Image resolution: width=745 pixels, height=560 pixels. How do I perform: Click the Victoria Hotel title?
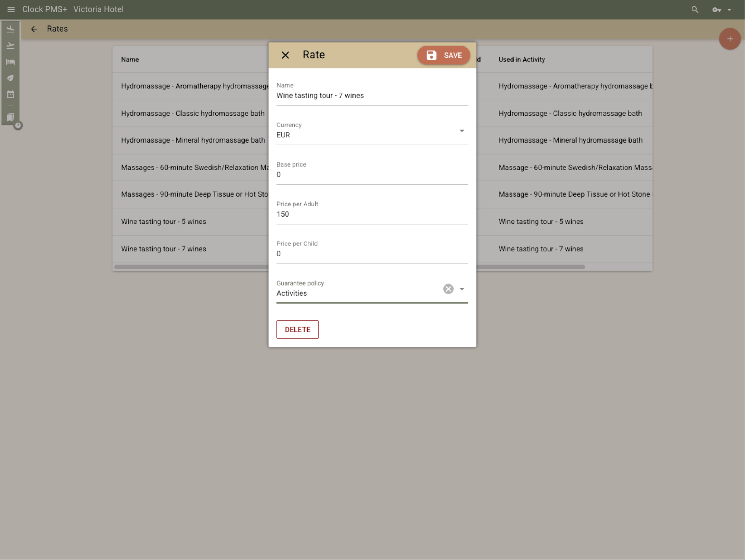(98, 9)
